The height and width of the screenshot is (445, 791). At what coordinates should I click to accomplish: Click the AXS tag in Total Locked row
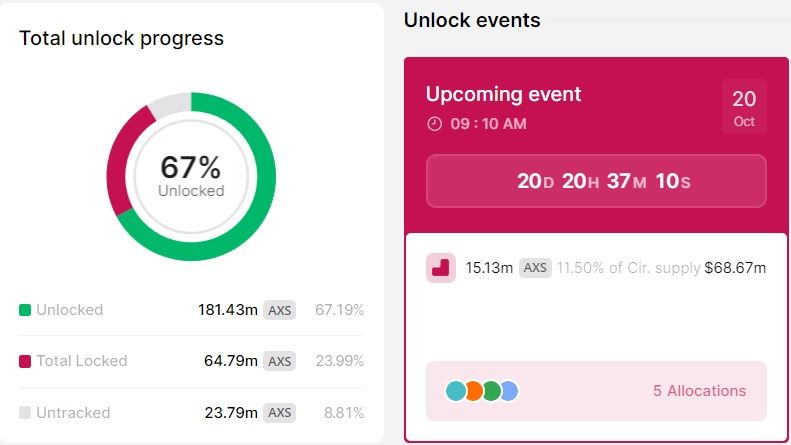[x=279, y=361]
